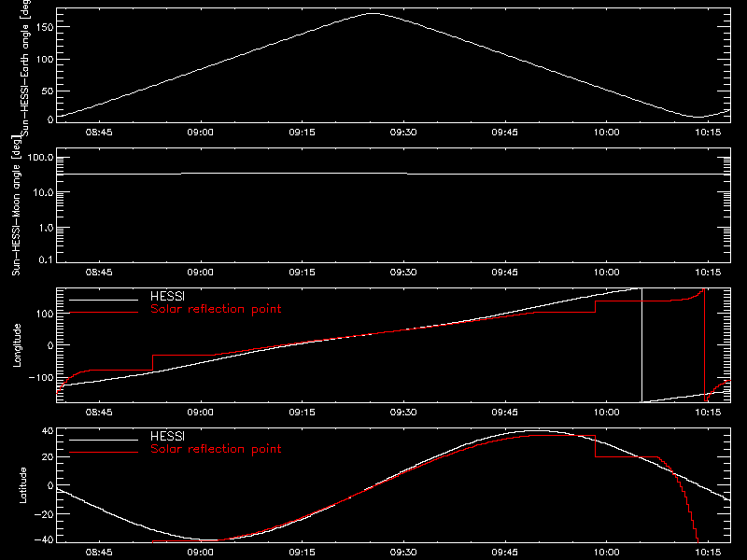Click 10:15 time label under Earth angle plot
Screen dimensions: 747x560
coord(708,133)
